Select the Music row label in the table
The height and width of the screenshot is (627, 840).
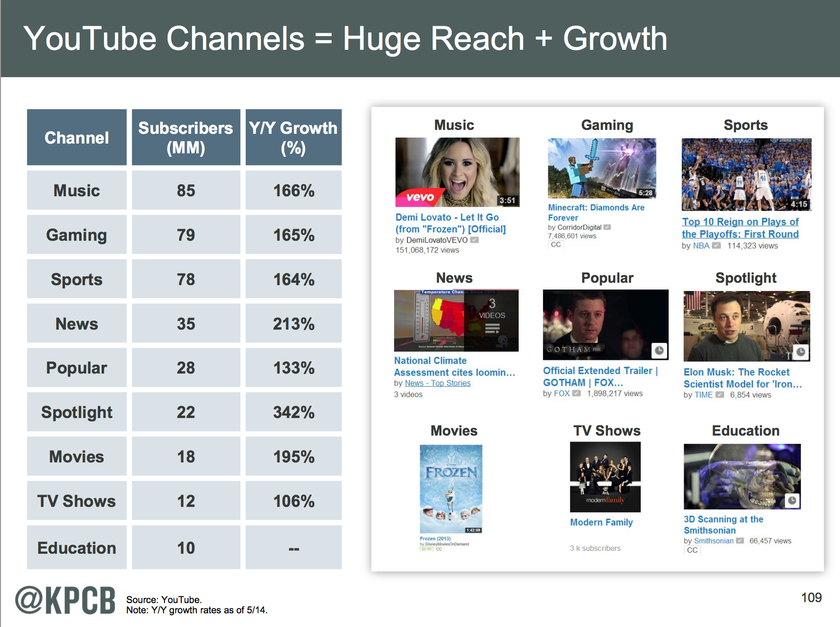(x=77, y=190)
